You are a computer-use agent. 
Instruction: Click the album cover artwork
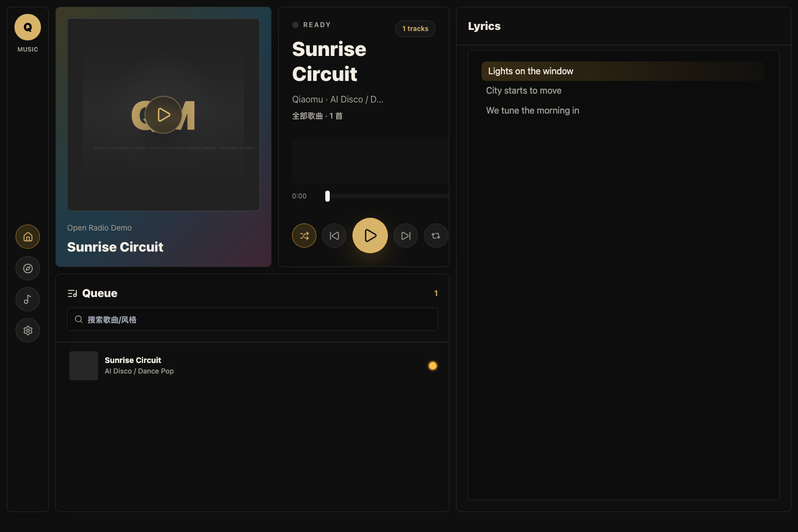[163, 115]
